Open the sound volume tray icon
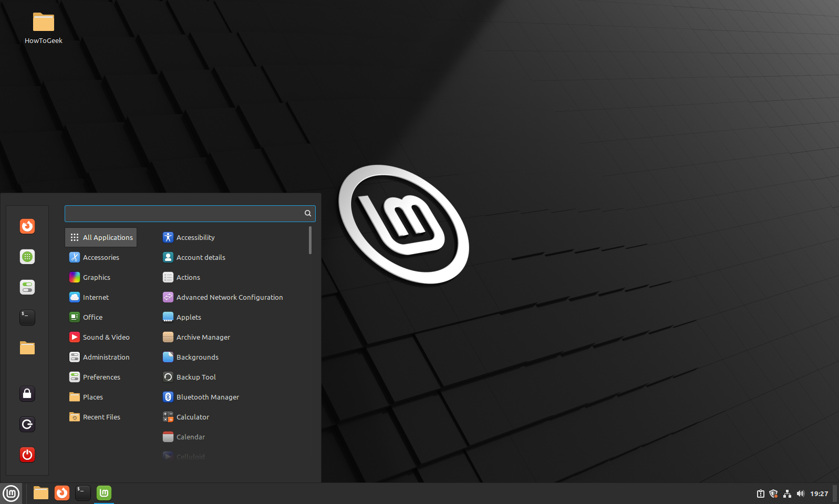 point(800,493)
